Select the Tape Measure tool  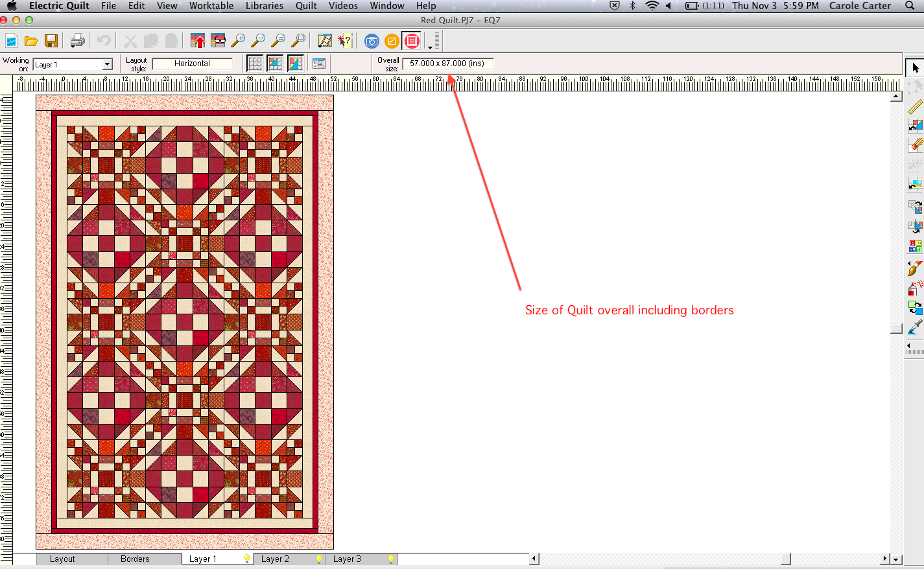[915, 107]
